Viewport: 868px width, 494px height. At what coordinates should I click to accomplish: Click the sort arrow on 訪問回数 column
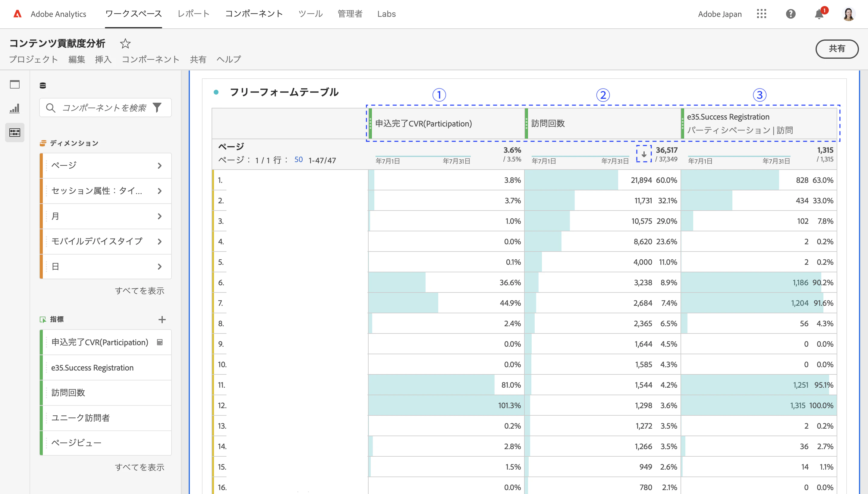tap(644, 154)
